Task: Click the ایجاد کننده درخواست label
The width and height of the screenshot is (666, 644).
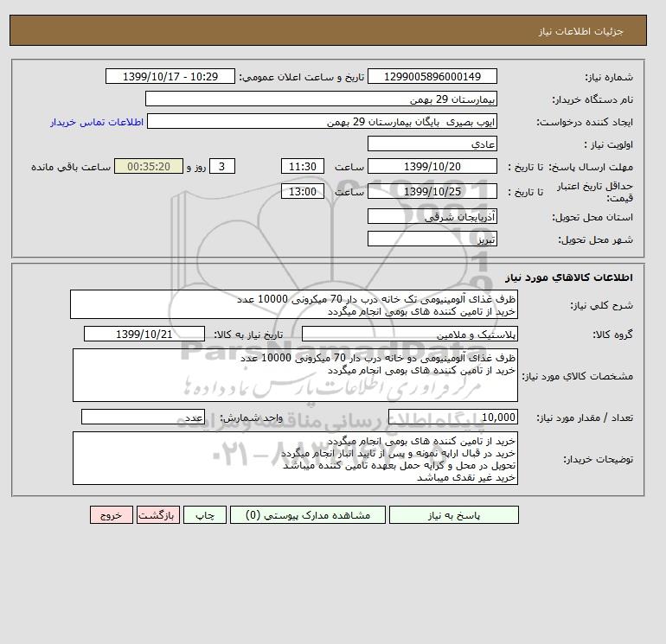Action: pos(585,123)
